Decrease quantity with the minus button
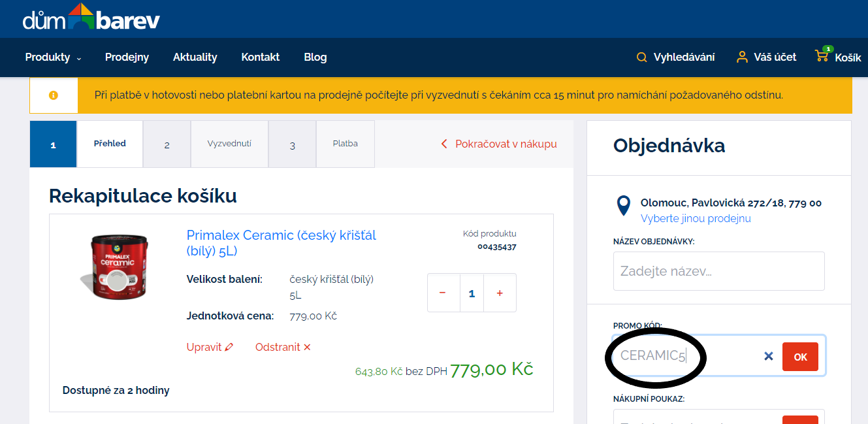 click(x=442, y=293)
